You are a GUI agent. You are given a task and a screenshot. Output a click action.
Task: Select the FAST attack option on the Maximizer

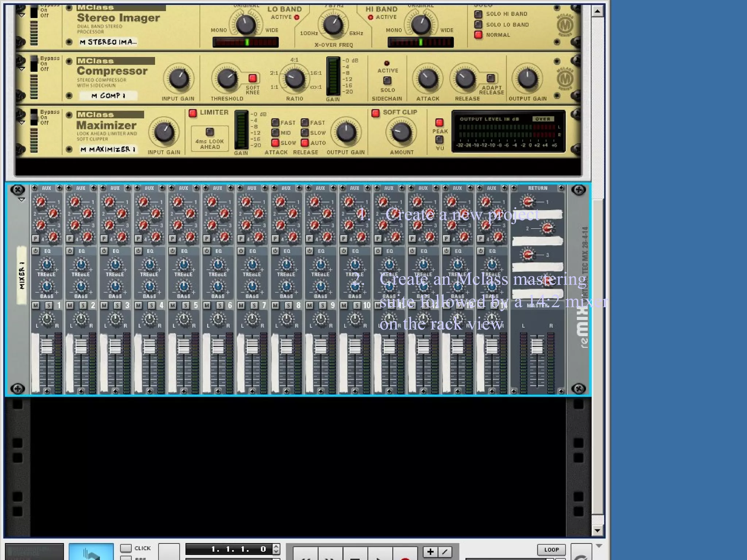pyautogui.click(x=275, y=122)
